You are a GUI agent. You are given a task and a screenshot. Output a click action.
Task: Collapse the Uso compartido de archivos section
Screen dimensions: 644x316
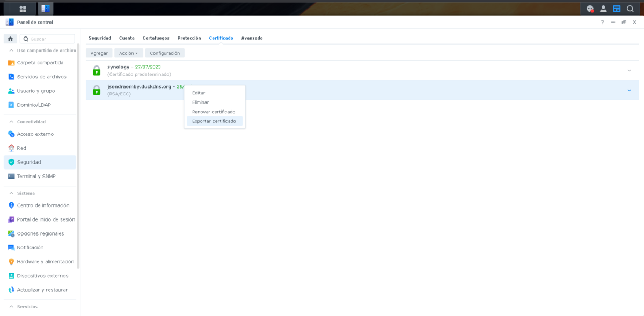pos(11,50)
